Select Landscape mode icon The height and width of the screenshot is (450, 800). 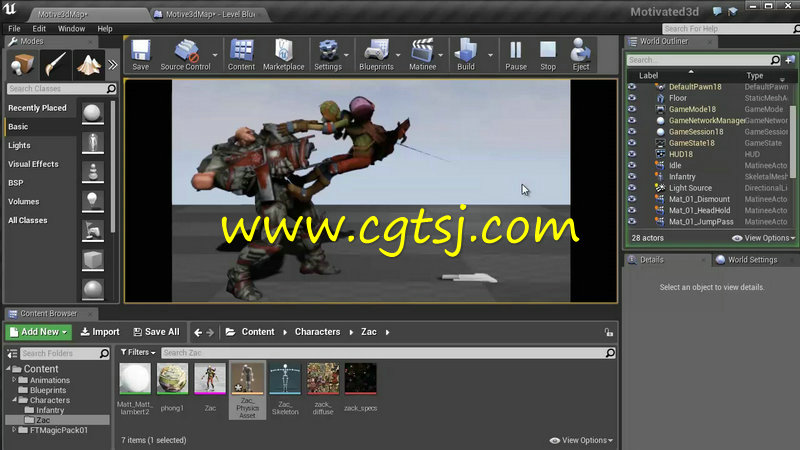point(89,65)
